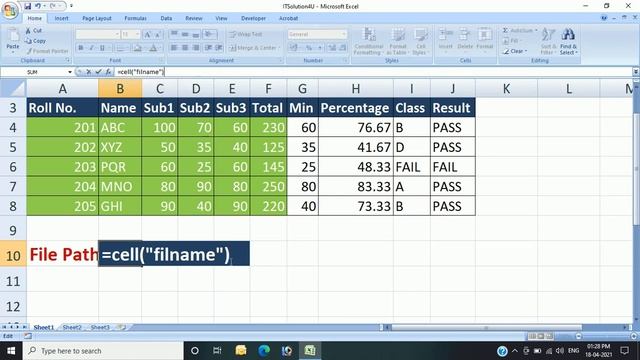640x360 pixels.
Task: Expand the Name Box dropdown
Action: 70,72
